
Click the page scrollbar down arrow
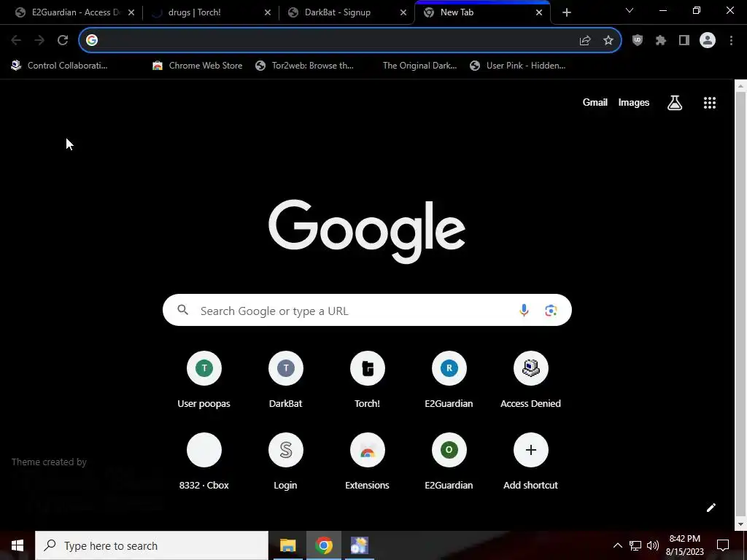click(740, 525)
